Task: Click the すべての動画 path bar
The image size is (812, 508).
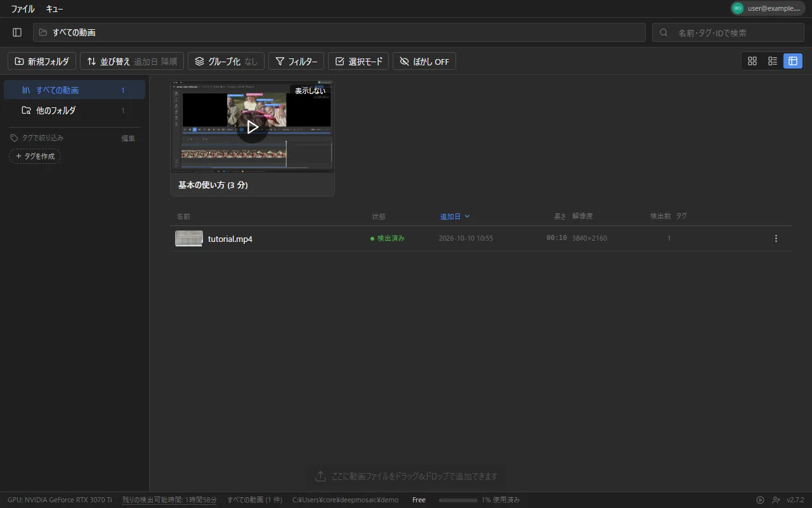Action: pyautogui.click(x=339, y=32)
